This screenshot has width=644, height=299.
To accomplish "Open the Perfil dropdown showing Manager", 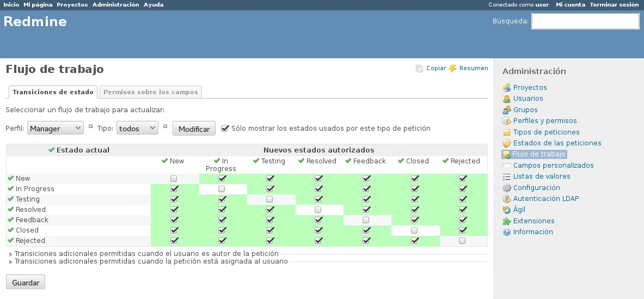I will 55,129.
